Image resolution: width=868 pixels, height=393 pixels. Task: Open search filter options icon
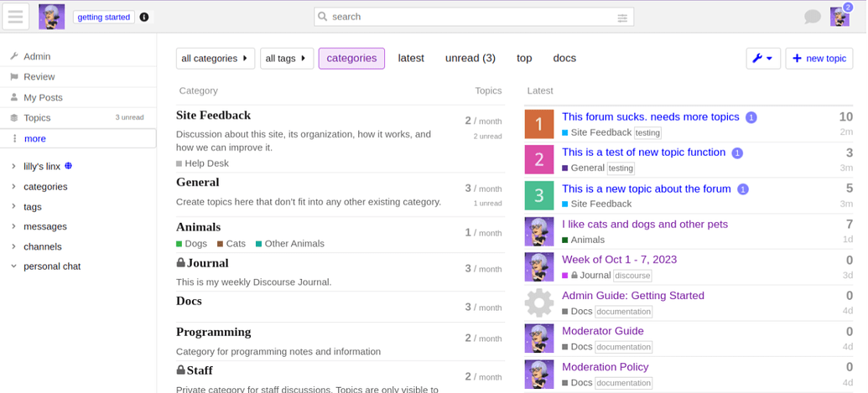622,18
